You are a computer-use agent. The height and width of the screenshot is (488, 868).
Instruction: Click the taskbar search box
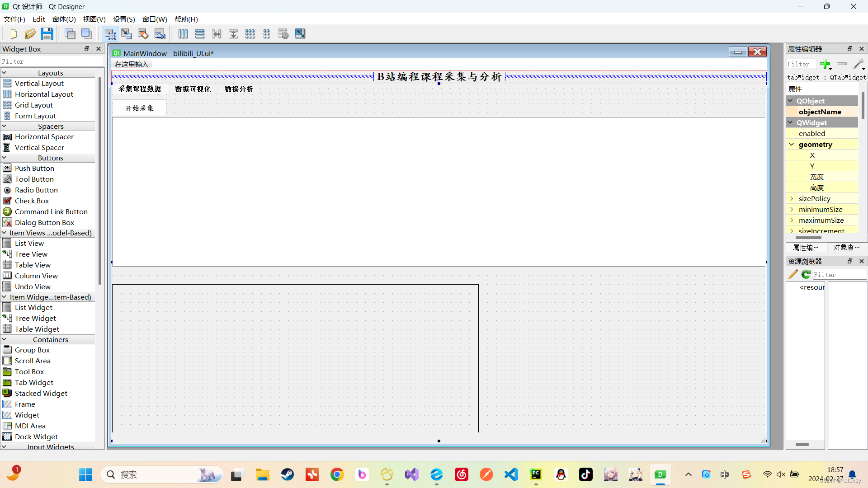coord(162,474)
